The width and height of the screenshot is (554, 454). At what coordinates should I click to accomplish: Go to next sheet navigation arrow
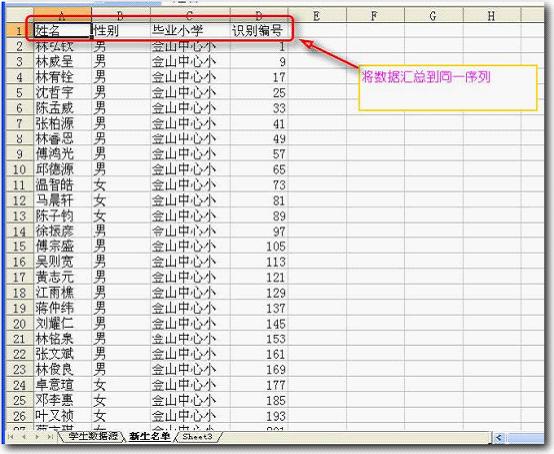[x=37, y=437]
